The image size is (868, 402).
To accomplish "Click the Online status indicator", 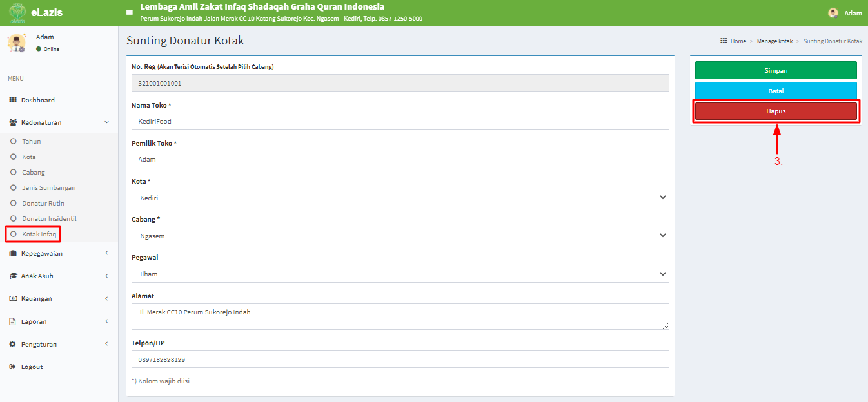I will pos(48,49).
